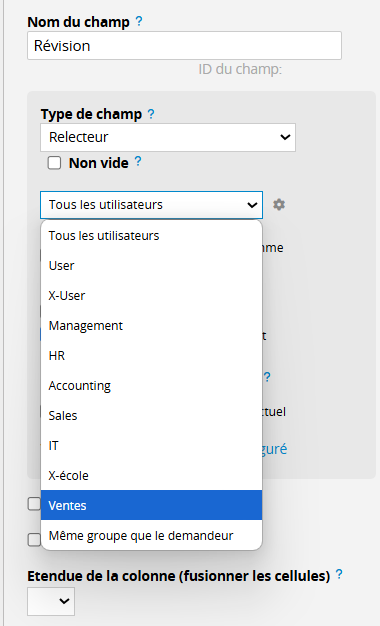Viewport: 380px width, 626px height.
Task: Choose Sales from the list
Action: point(151,416)
